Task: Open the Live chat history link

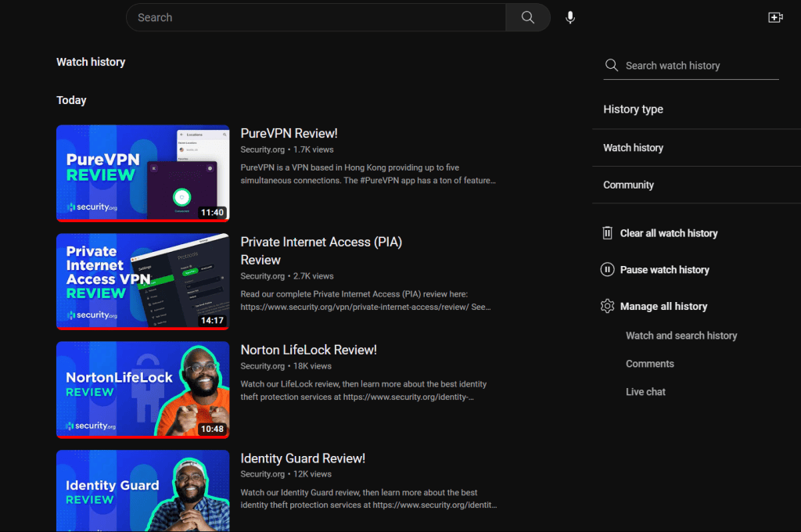Action: tap(645, 391)
